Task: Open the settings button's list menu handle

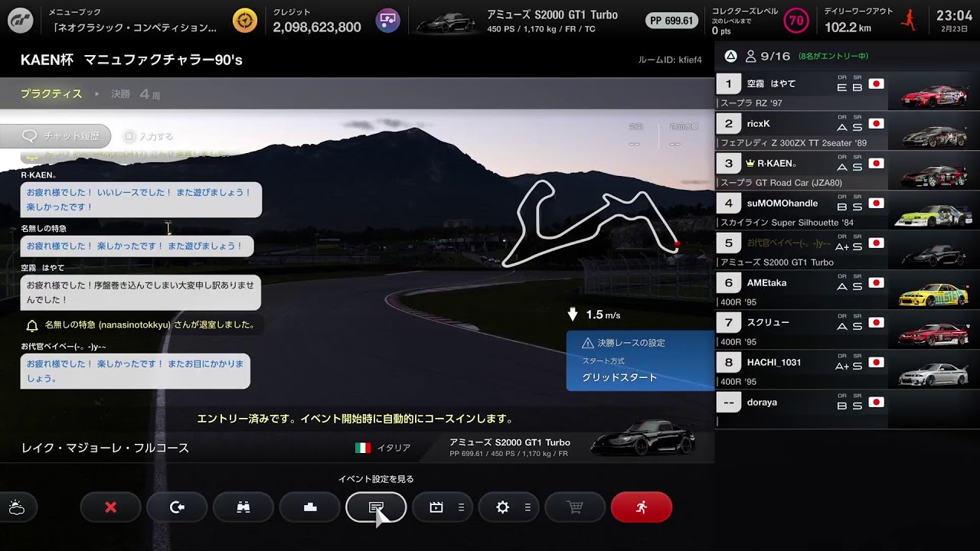Action: point(528,507)
